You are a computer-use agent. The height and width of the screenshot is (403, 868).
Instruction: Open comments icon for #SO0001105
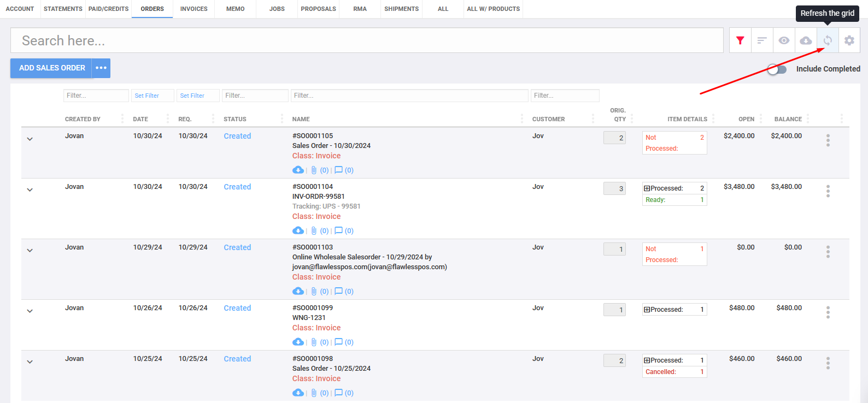point(338,170)
